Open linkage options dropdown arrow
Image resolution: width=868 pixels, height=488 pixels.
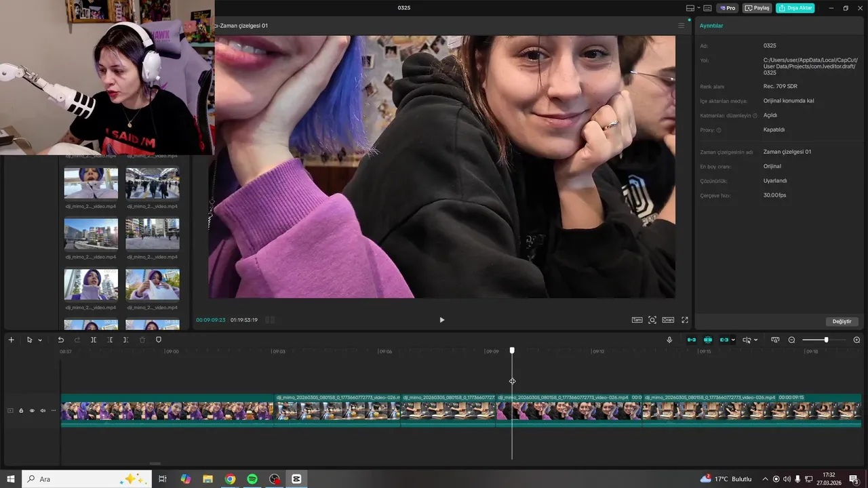pos(733,340)
